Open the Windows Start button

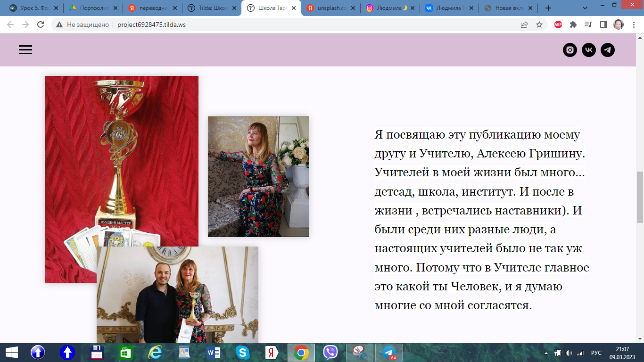point(11,353)
